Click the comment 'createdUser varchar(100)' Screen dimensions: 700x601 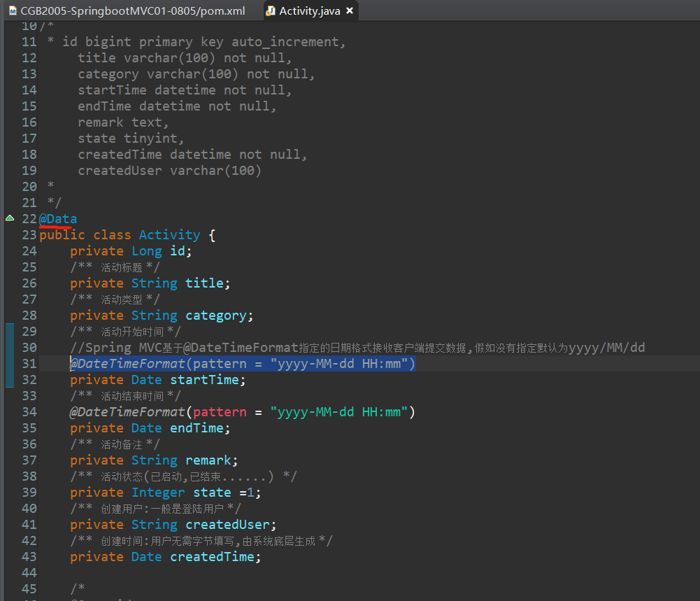(170, 171)
